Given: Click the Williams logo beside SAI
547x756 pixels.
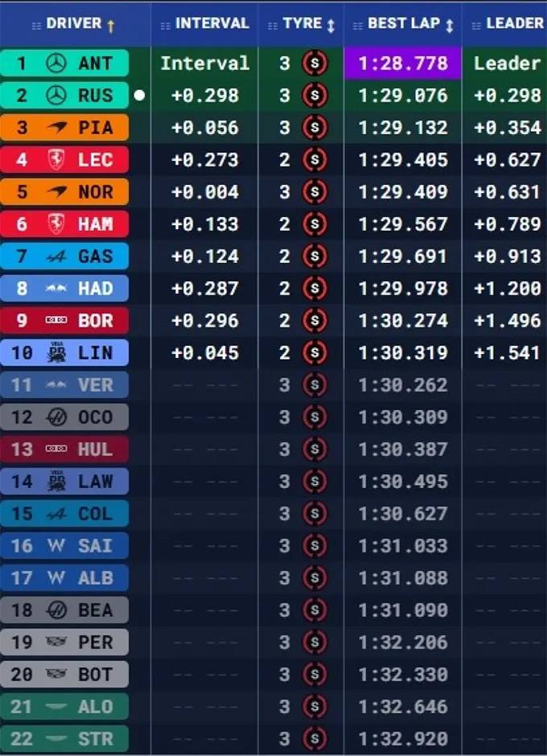Looking at the screenshot, I should pyautogui.click(x=56, y=546).
